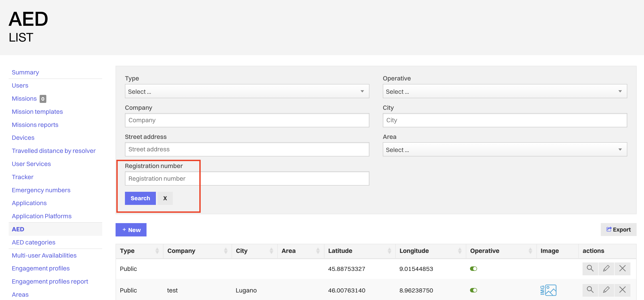Screen dimensions: 644x300
Task: Click the magnifier view icon in first row
Action: [590, 268]
